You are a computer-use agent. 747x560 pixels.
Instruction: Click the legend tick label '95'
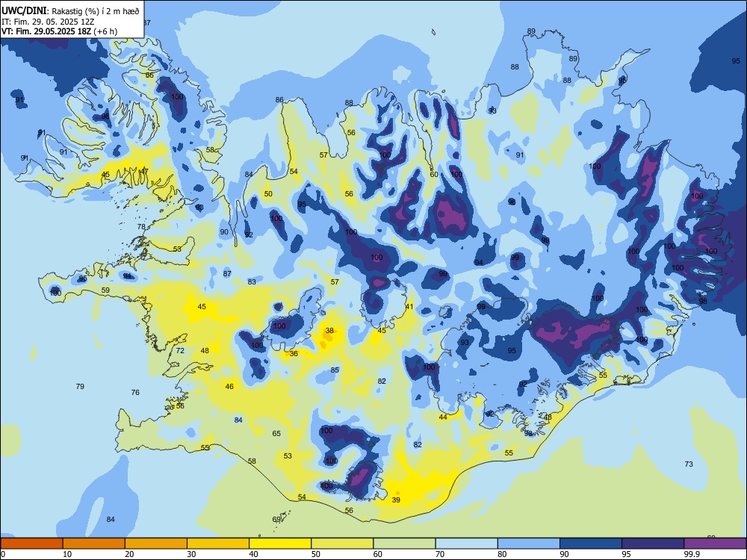click(626, 554)
